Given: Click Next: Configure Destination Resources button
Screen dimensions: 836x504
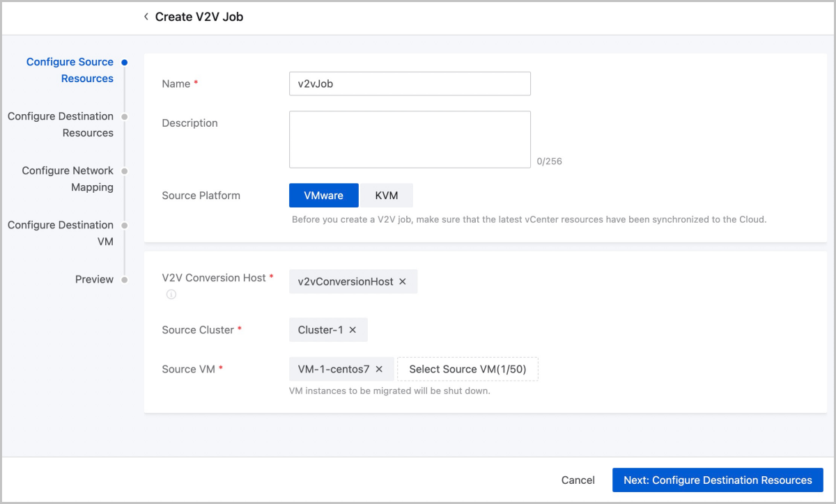Looking at the screenshot, I should click(718, 480).
